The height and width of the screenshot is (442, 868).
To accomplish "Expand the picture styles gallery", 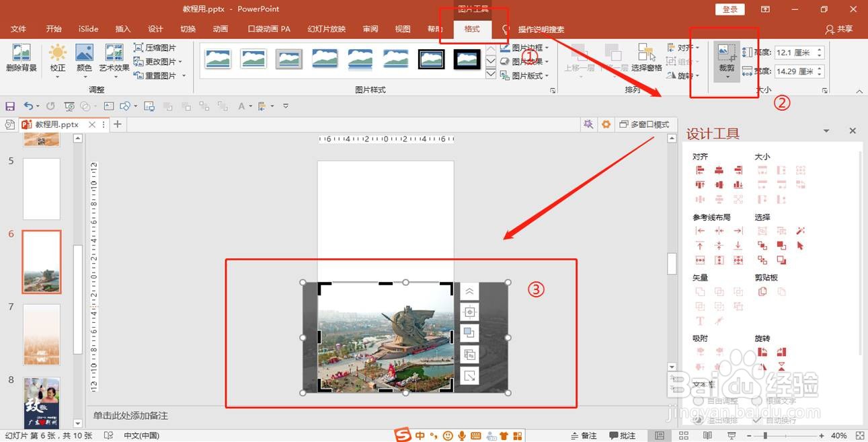I will (491, 74).
